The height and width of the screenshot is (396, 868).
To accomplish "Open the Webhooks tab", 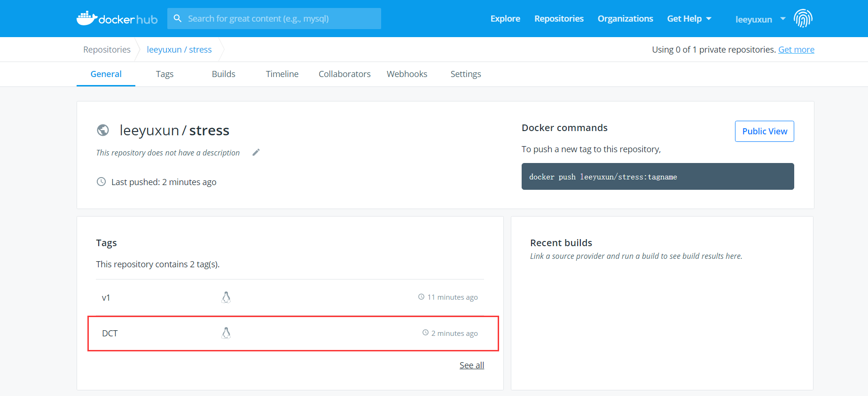I will pos(407,74).
